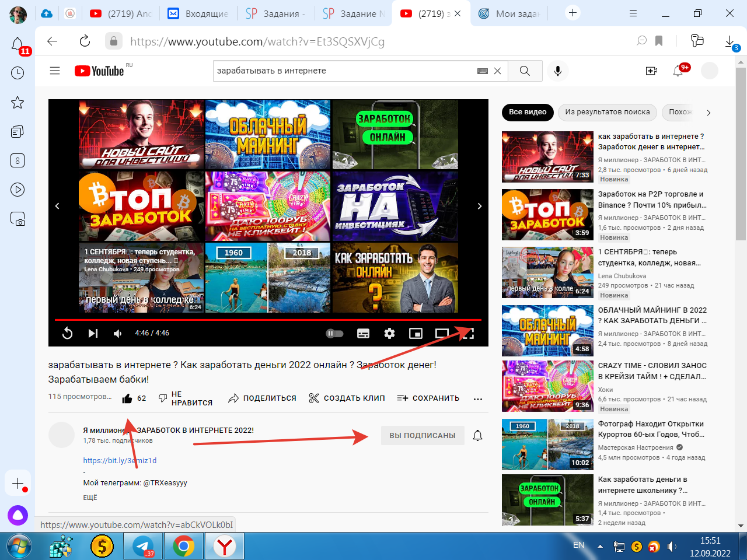Viewport: 747px width, 560px height.
Task: Add sidebar item with plus button
Action: [x=18, y=484]
